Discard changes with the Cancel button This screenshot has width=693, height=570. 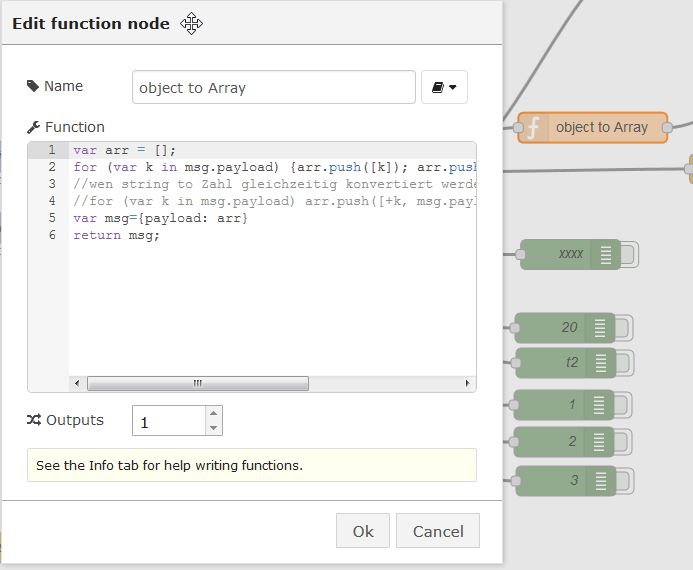(438, 531)
